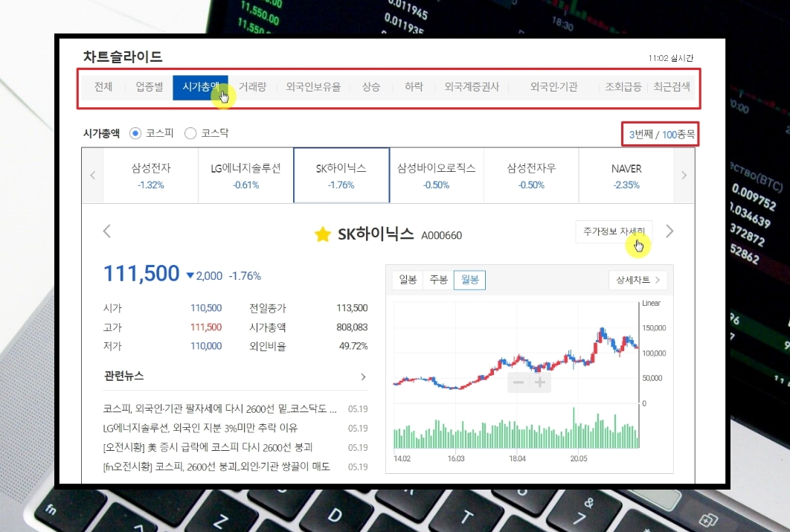Toggle the yellow favorite star for SK하이닉스
The width and height of the screenshot is (790, 532).
tap(322, 234)
